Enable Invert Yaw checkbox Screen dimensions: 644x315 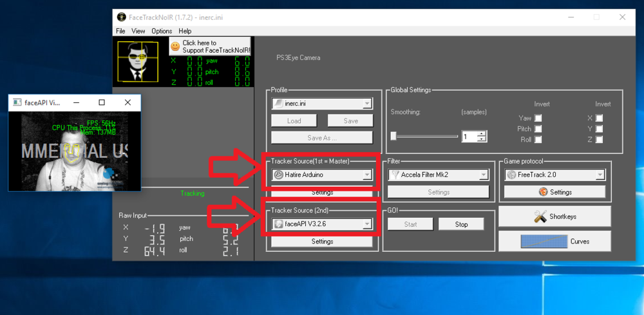click(538, 118)
